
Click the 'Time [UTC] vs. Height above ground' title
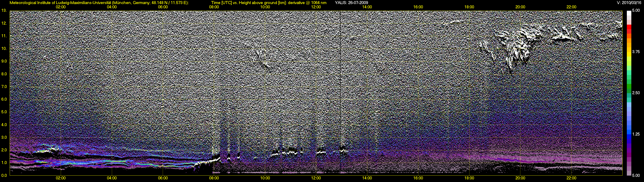click(269, 3)
